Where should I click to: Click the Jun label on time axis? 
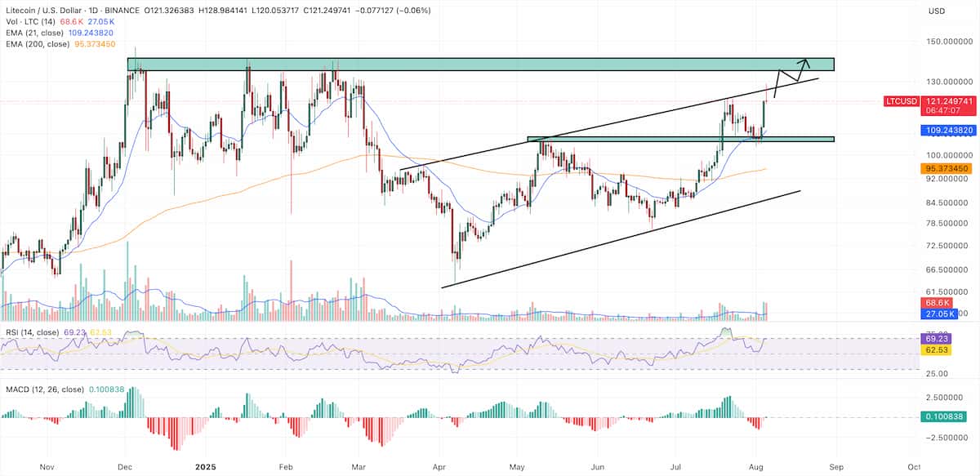pos(599,467)
